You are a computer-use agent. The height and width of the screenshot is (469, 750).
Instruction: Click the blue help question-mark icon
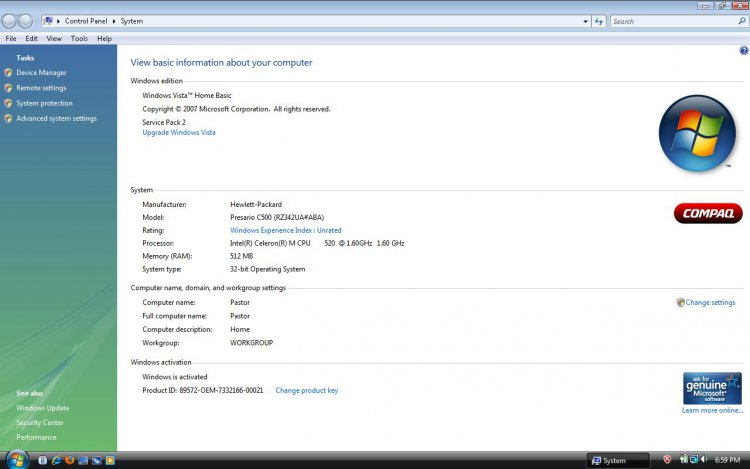click(744, 50)
